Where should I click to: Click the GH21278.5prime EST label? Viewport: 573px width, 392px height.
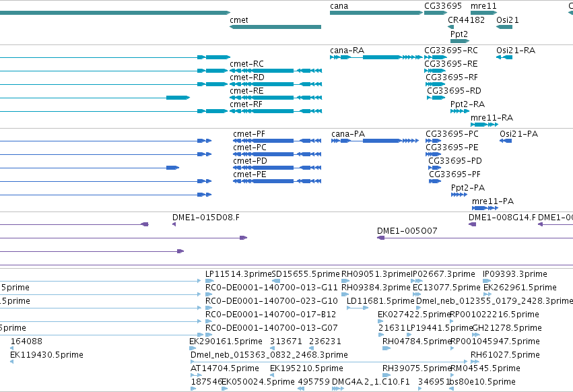point(507,328)
